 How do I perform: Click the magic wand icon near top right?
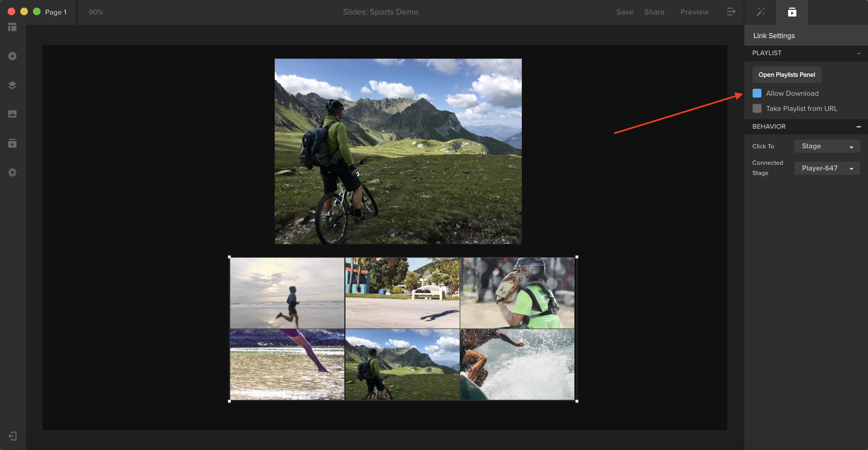click(x=761, y=12)
